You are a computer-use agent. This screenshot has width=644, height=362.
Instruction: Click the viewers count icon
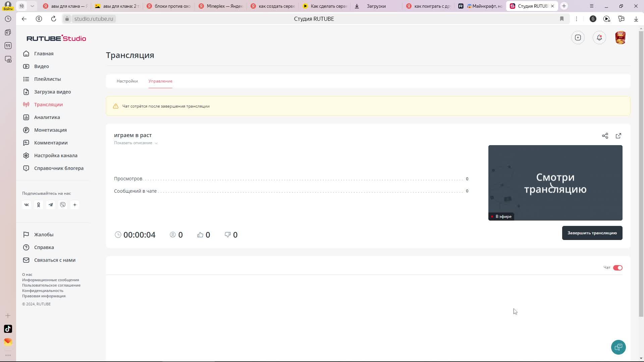pyautogui.click(x=173, y=235)
